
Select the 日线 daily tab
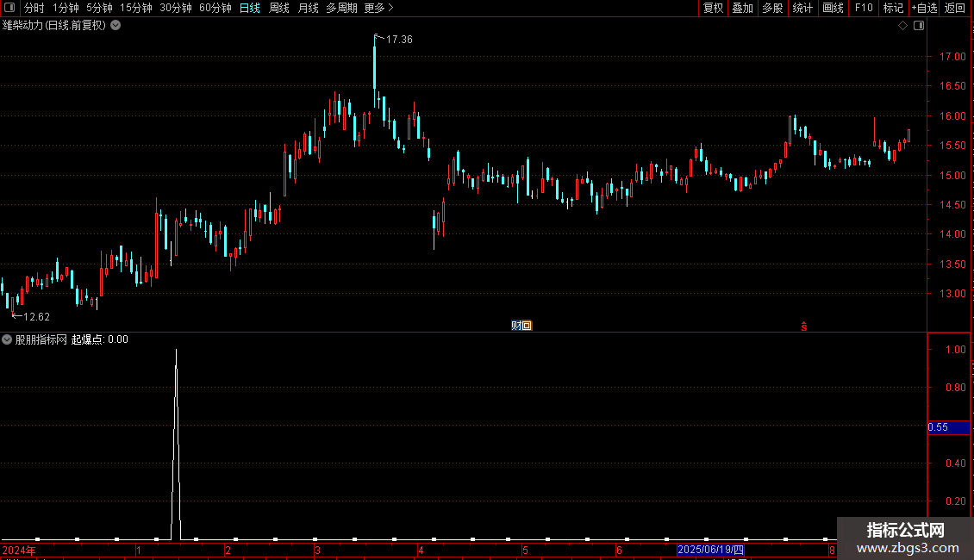point(250,8)
